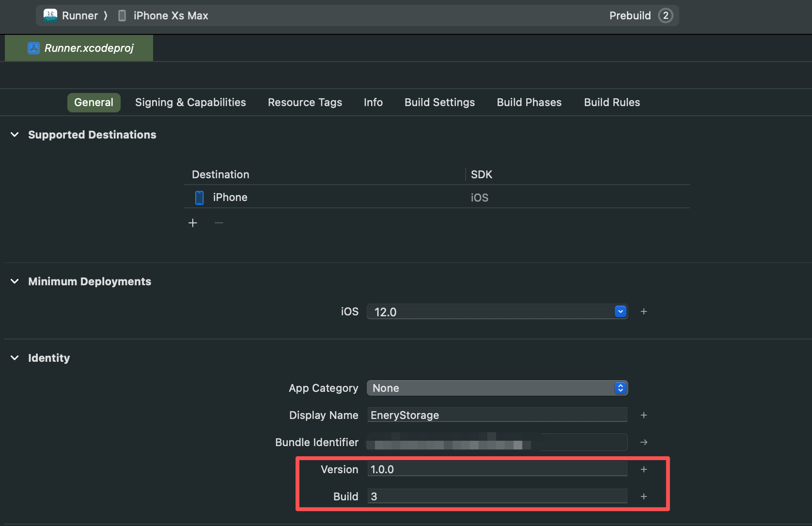Click the iOS SDK cell
The width and height of the screenshot is (812, 526).
point(480,198)
